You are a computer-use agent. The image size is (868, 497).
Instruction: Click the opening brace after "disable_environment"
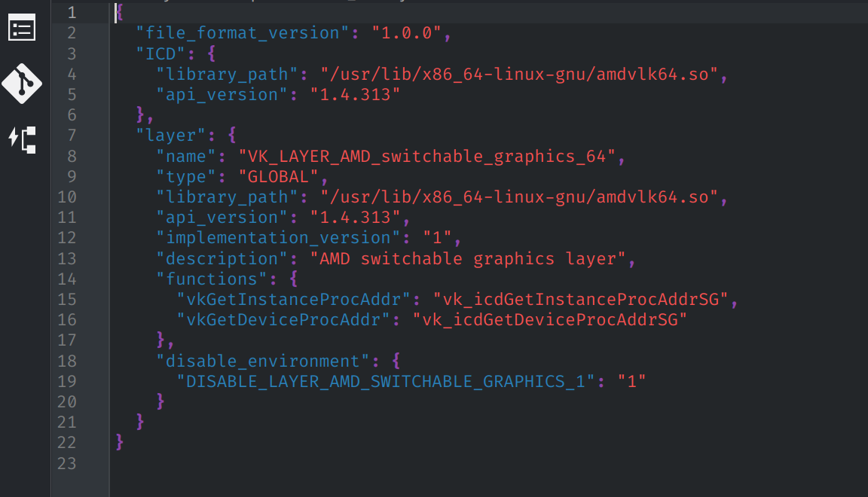click(x=396, y=360)
